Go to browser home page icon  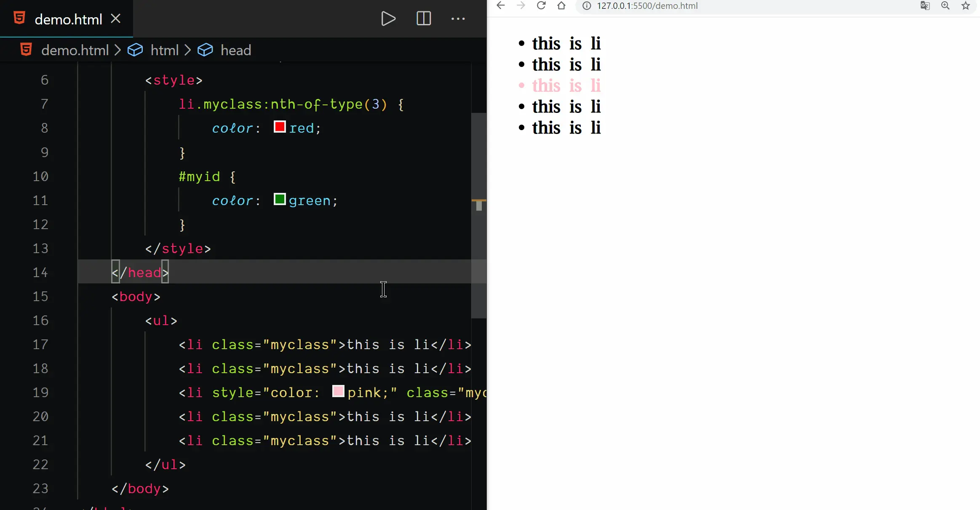coord(561,5)
